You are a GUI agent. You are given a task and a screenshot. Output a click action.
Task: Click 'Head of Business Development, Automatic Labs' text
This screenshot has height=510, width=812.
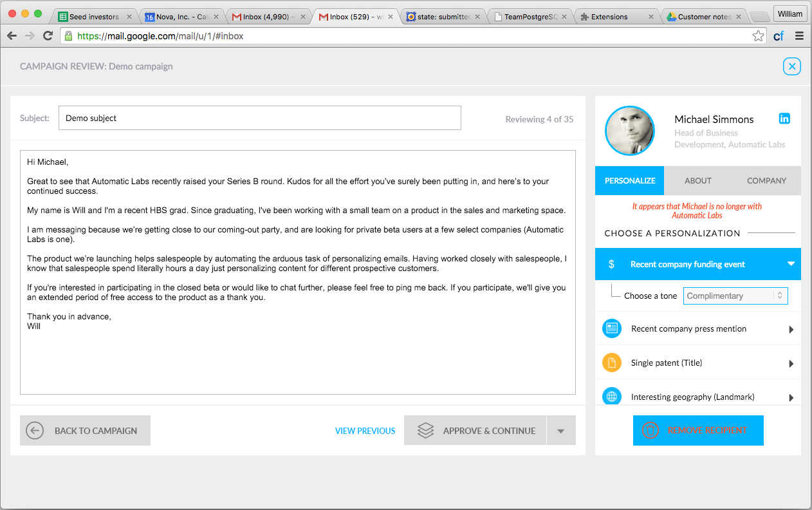click(730, 138)
